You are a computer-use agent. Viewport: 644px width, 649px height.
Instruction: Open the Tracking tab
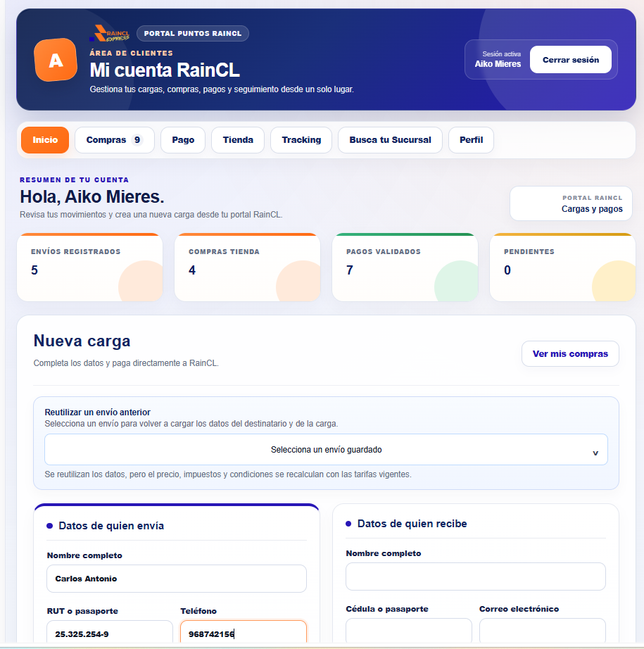301,140
